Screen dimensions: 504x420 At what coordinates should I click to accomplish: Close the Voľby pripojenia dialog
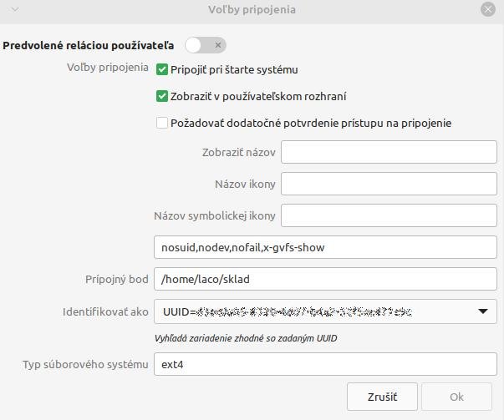point(488,10)
